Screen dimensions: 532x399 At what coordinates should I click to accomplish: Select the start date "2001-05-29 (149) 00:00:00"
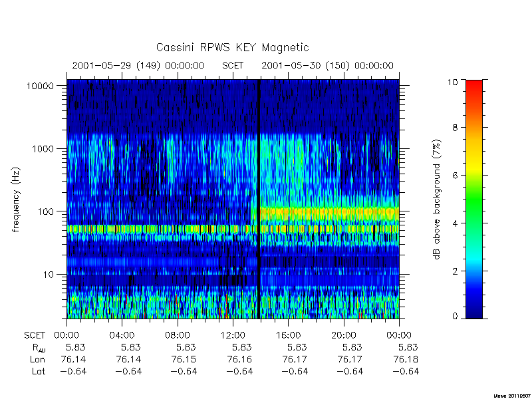click(x=138, y=65)
